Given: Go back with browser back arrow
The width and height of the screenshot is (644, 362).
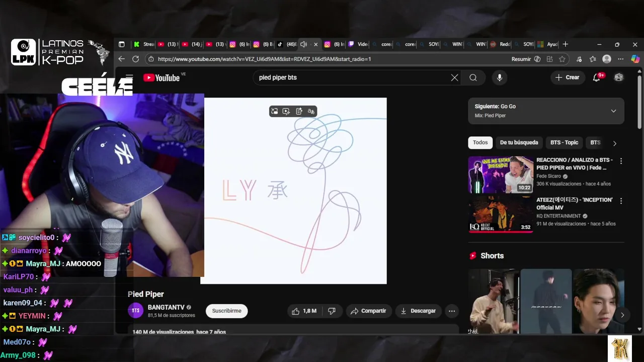Looking at the screenshot, I should [121, 59].
